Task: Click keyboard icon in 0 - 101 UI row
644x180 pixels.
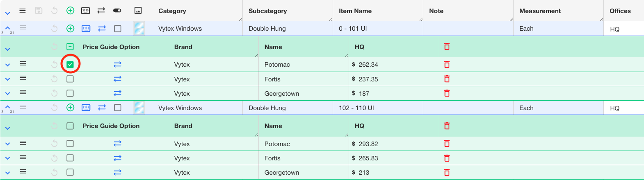Action: tap(86, 29)
